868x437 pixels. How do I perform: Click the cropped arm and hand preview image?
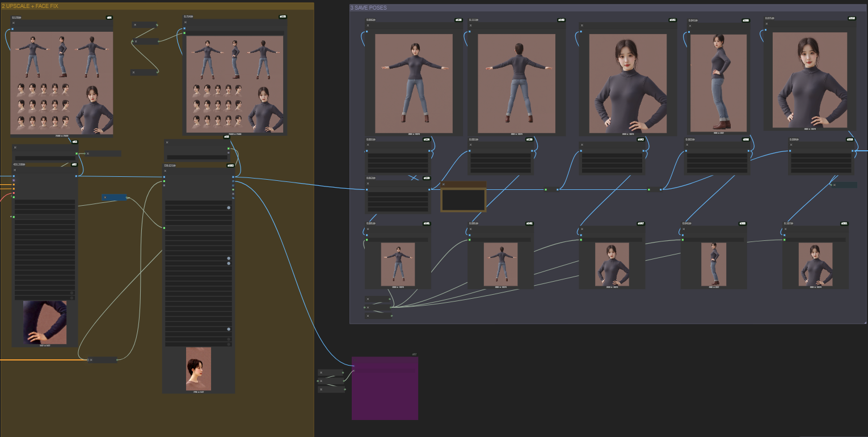[x=45, y=322]
